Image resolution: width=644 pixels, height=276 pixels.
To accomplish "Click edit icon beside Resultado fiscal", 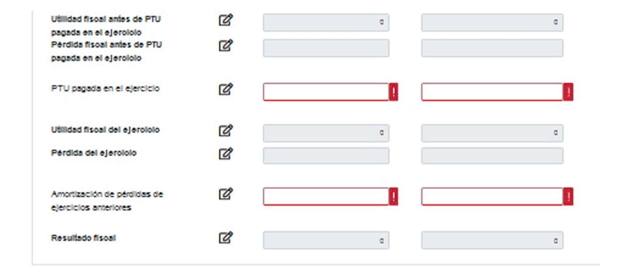I will tap(225, 237).
